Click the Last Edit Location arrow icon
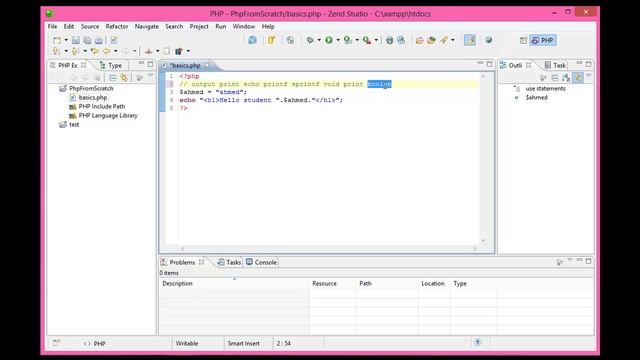Image resolution: width=640 pixels, height=360 pixels. [x=95, y=51]
